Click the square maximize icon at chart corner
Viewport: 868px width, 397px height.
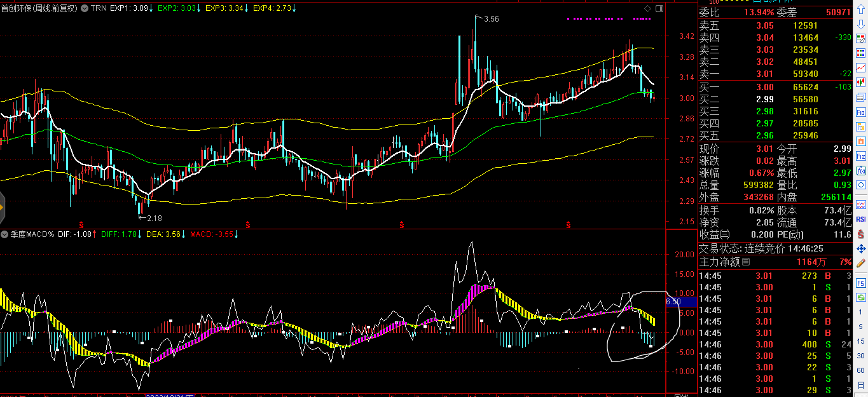coord(658,8)
